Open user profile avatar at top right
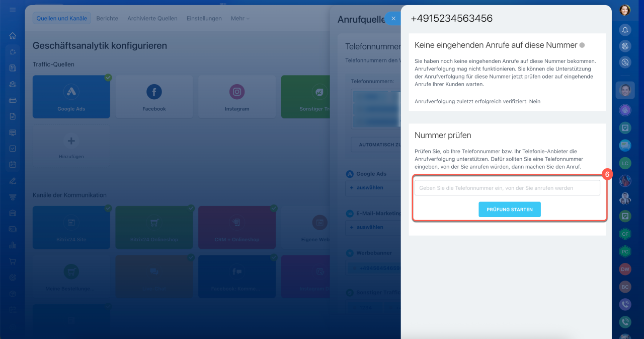This screenshot has width=644, height=339. pos(625,10)
